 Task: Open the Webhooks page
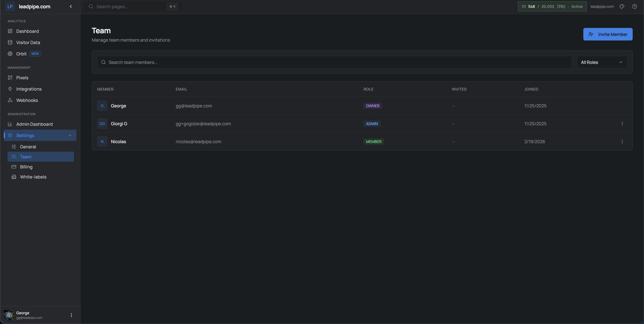[27, 100]
